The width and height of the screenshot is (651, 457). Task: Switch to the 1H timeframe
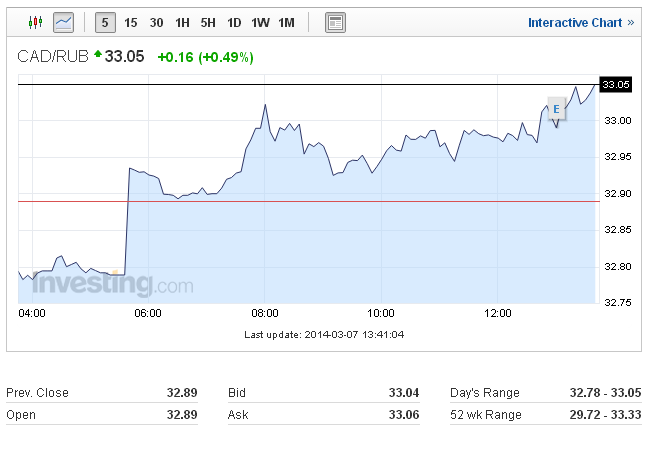pos(182,22)
